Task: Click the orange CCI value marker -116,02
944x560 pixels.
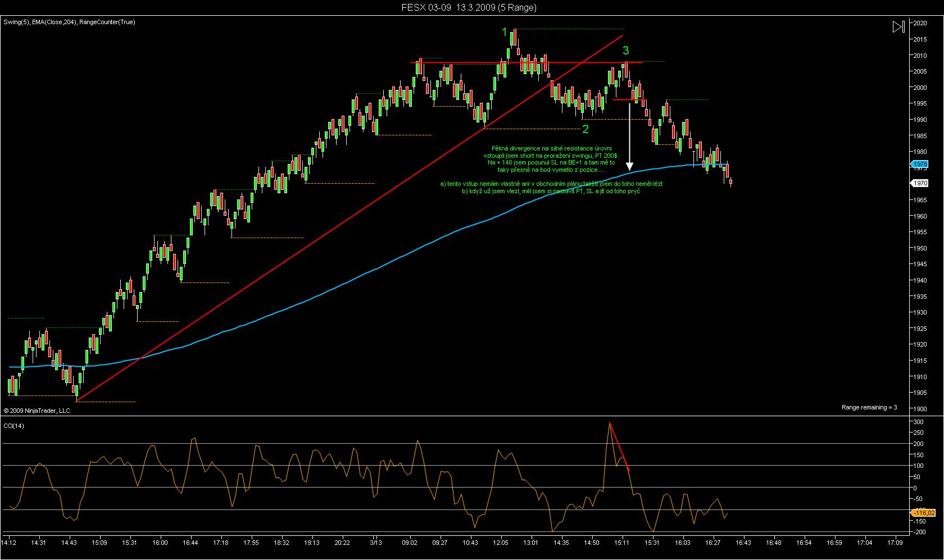Action: coord(923,512)
